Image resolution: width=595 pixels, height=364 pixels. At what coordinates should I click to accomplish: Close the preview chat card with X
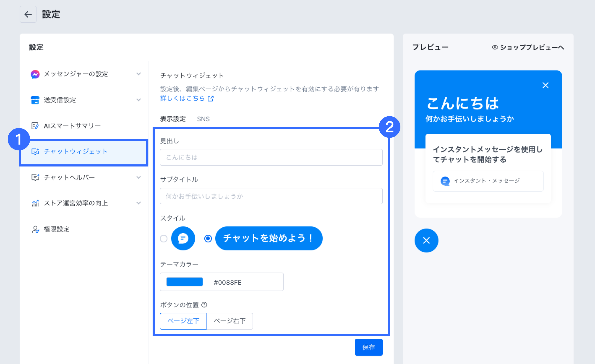point(546,85)
